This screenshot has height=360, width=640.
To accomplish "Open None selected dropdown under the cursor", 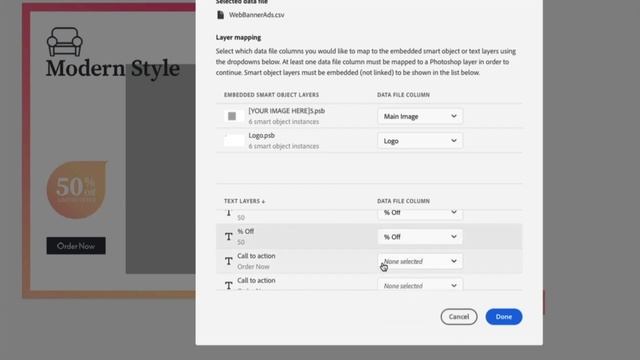I will [420, 261].
